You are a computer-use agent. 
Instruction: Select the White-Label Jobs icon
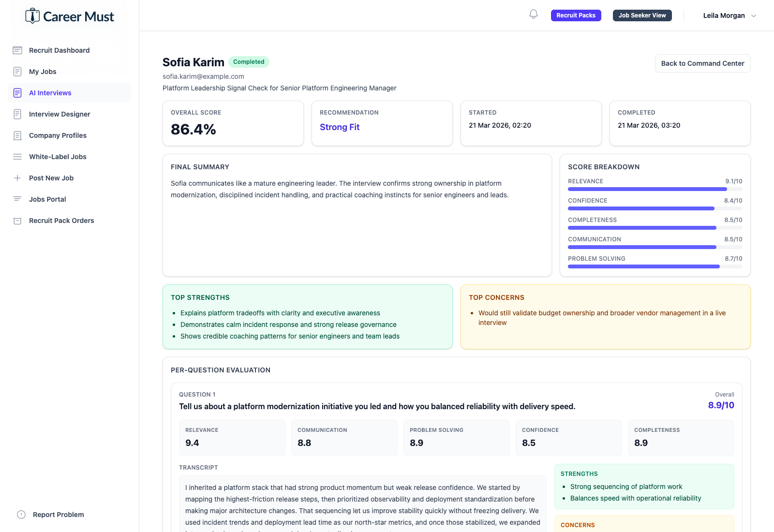(x=18, y=156)
